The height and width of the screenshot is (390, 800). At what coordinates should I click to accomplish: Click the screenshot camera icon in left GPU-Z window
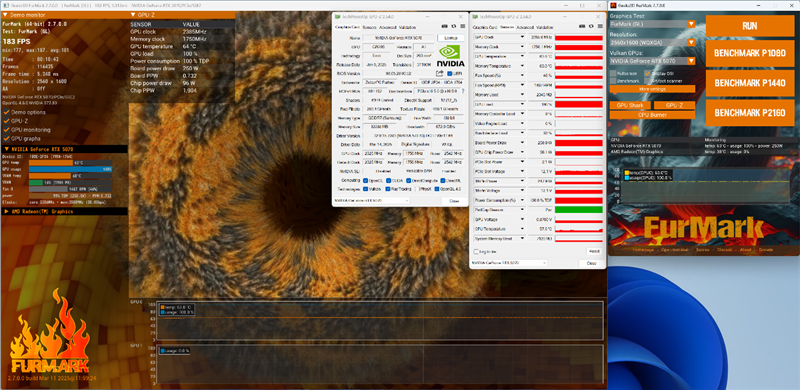click(x=444, y=27)
